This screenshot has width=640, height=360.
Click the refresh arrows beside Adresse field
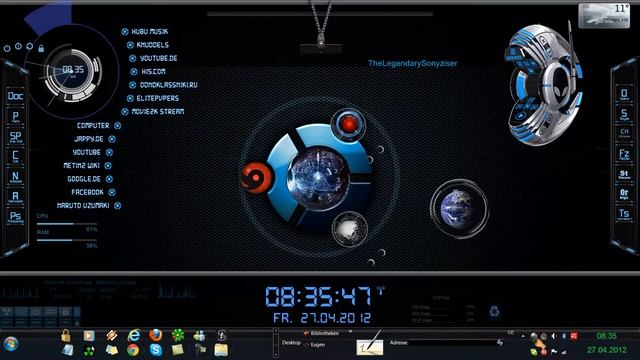click(x=500, y=343)
